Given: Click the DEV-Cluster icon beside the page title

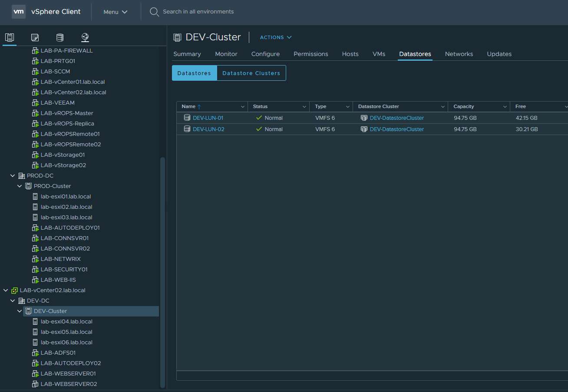Looking at the screenshot, I should 177,37.
